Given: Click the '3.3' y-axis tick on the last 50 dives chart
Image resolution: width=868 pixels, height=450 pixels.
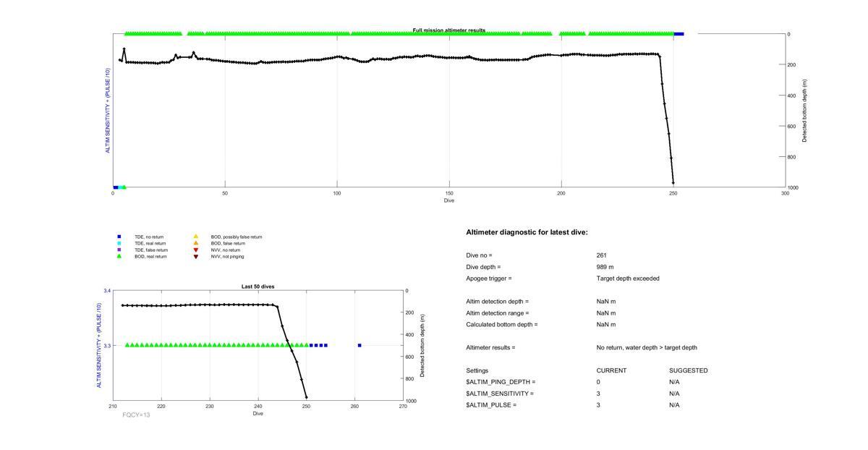Looking at the screenshot, I should [107, 346].
